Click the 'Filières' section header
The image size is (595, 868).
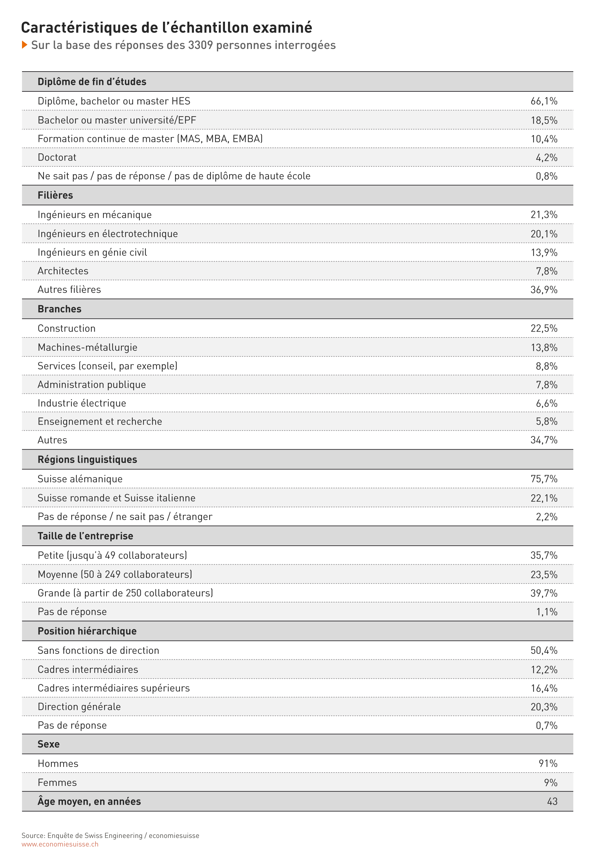297,195
